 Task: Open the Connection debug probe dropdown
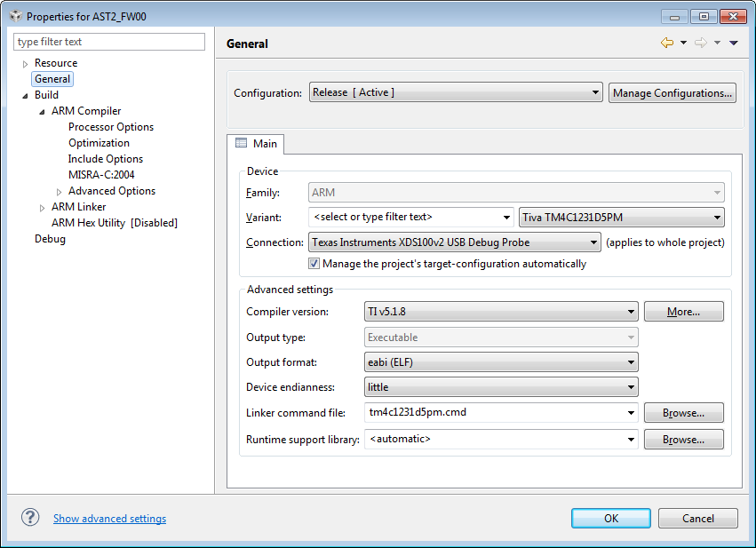(455, 242)
